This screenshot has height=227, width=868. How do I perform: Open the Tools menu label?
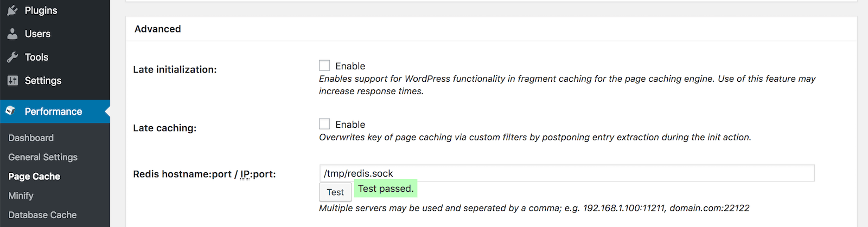click(36, 57)
